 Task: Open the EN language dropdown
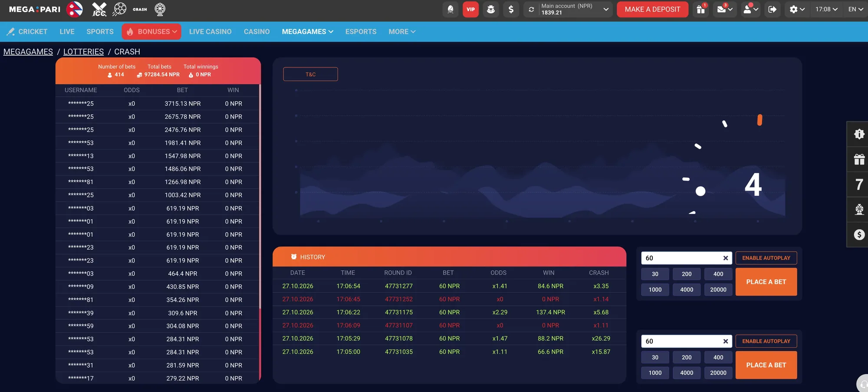(x=855, y=9)
